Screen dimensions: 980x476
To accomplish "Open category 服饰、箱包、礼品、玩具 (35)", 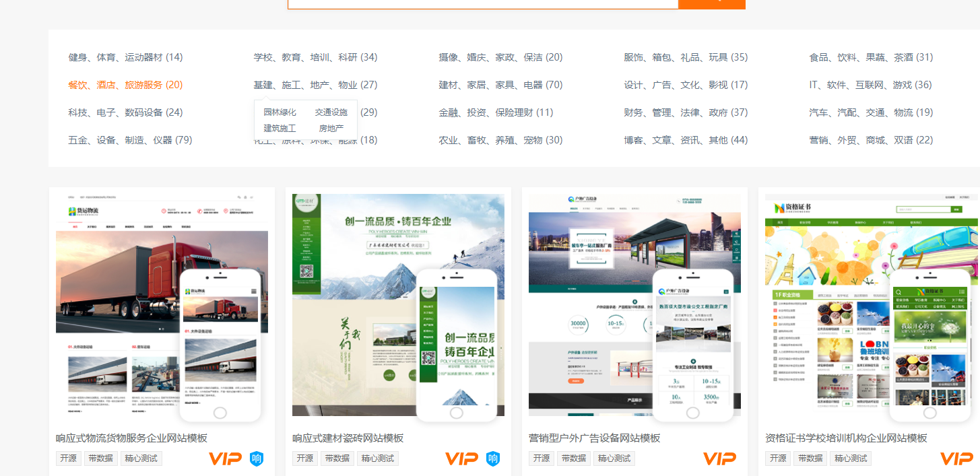I will tap(686, 57).
